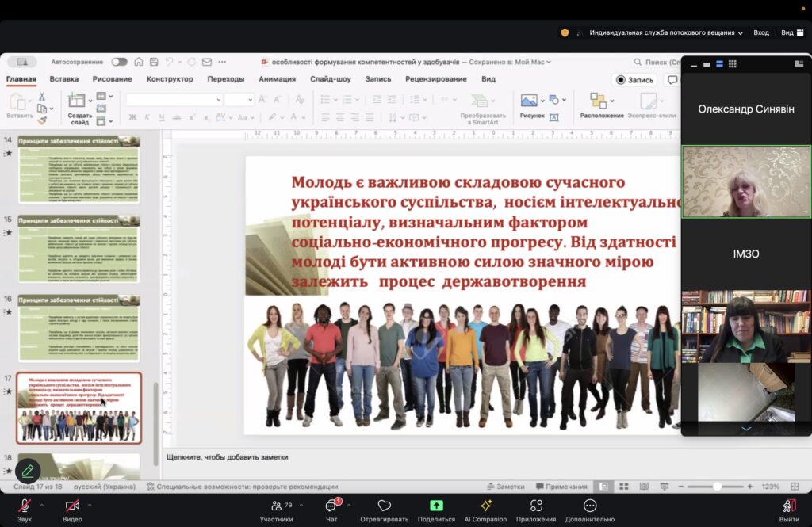This screenshot has height=527, width=812.
Task: Open Специальные возможности accessibility check
Action: point(243,487)
